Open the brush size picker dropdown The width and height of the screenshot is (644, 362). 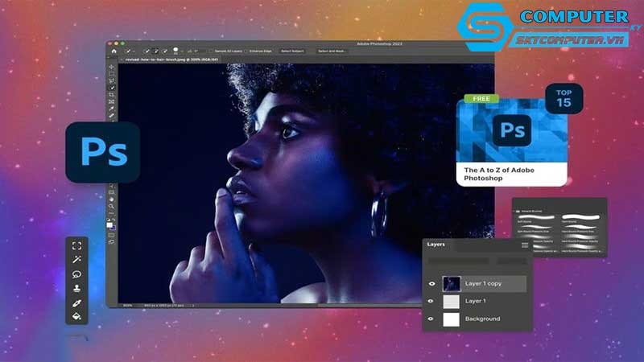coord(179,51)
